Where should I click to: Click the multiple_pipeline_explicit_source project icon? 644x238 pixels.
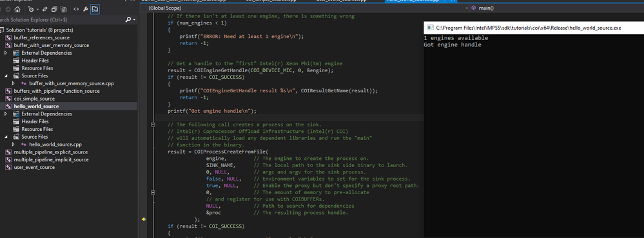click(8, 152)
